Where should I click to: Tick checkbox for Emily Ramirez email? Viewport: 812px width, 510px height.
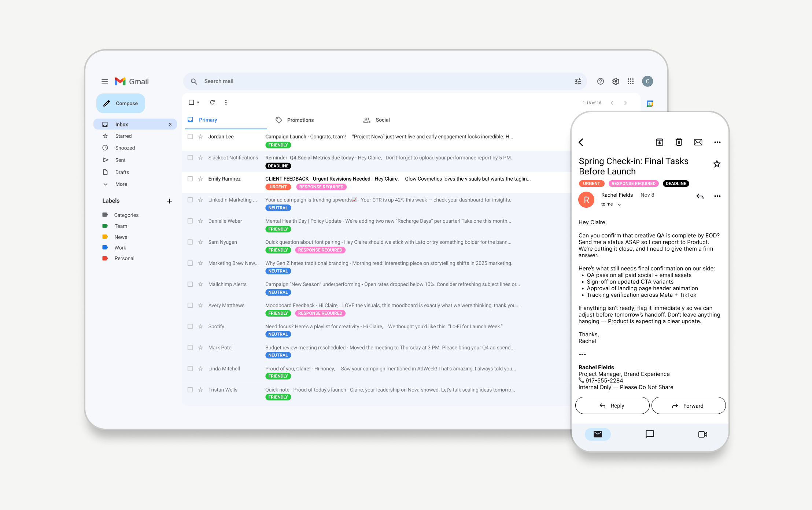coord(190,179)
